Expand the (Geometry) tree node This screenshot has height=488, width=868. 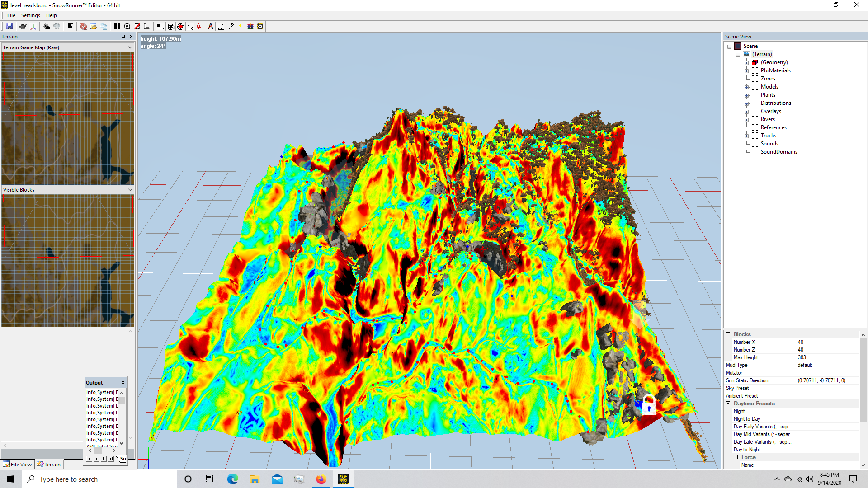746,63
